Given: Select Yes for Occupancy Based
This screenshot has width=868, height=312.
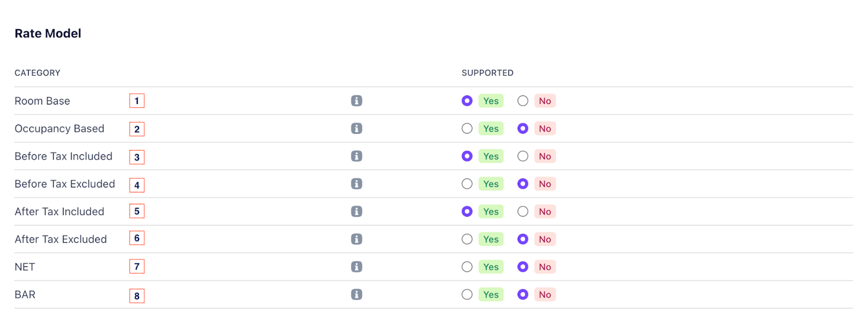Looking at the screenshot, I should (x=467, y=128).
